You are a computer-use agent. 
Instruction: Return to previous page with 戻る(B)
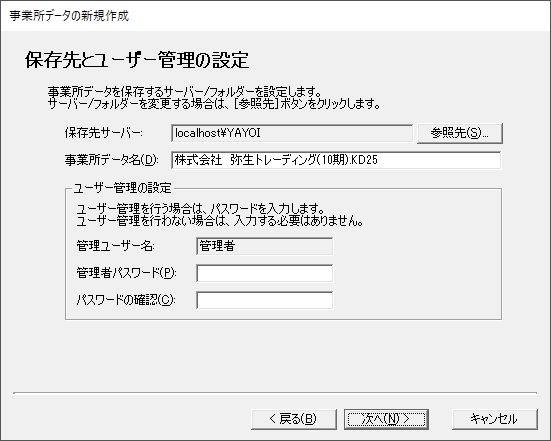point(294,419)
